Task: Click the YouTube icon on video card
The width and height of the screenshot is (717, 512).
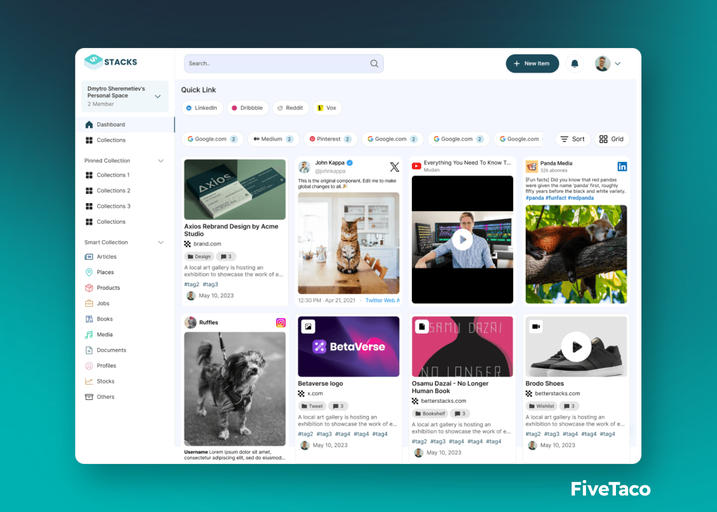Action: 416,165
